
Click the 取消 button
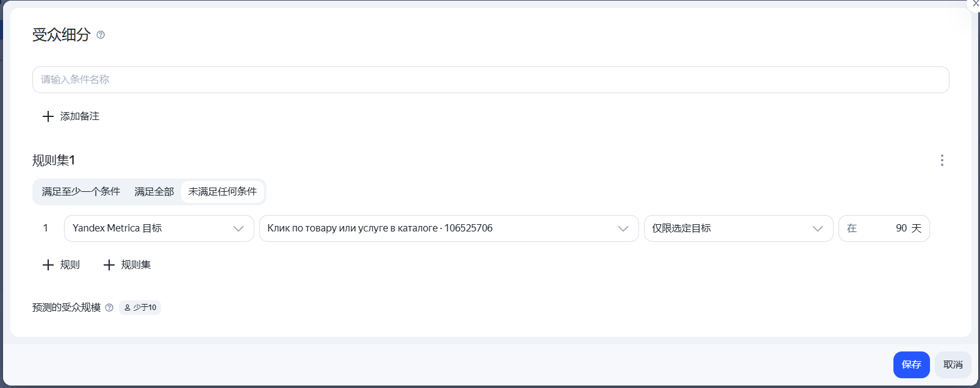click(x=953, y=365)
